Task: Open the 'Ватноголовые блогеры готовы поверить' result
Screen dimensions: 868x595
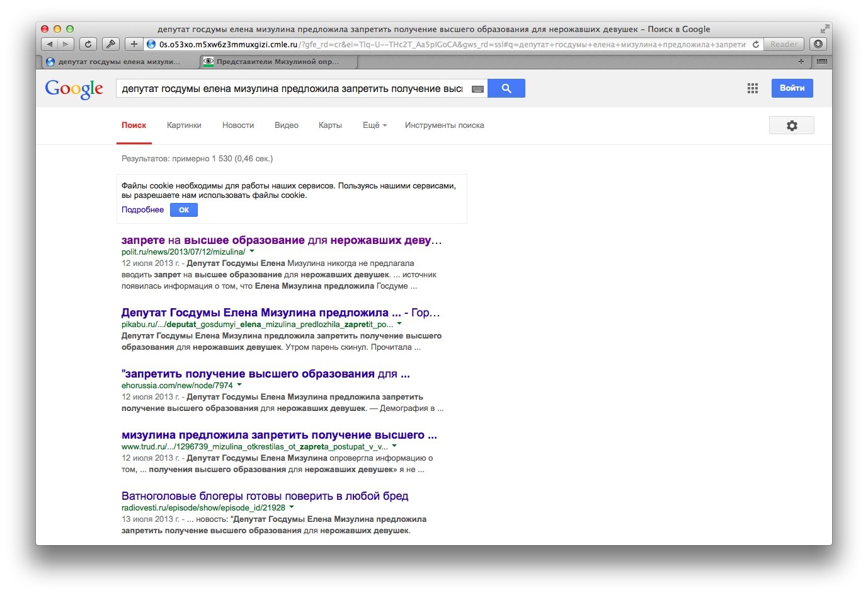Action: [265, 496]
